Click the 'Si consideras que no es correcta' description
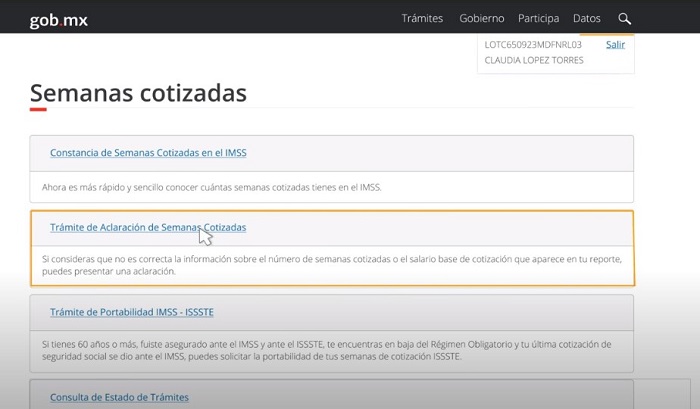The width and height of the screenshot is (700, 409). 330,265
